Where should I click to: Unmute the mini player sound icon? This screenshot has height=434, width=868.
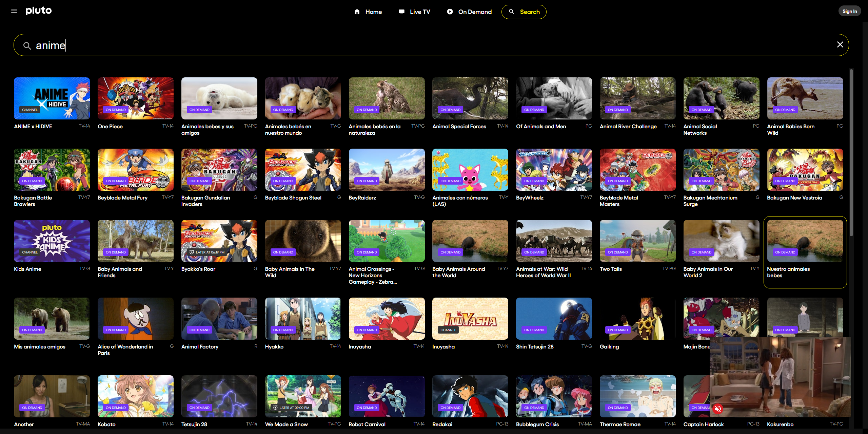(x=718, y=409)
